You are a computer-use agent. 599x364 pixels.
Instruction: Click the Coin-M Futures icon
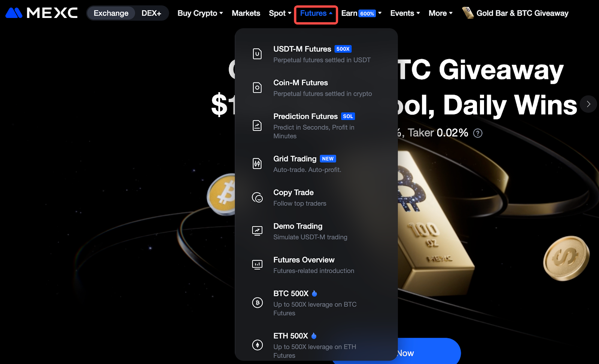pos(257,88)
